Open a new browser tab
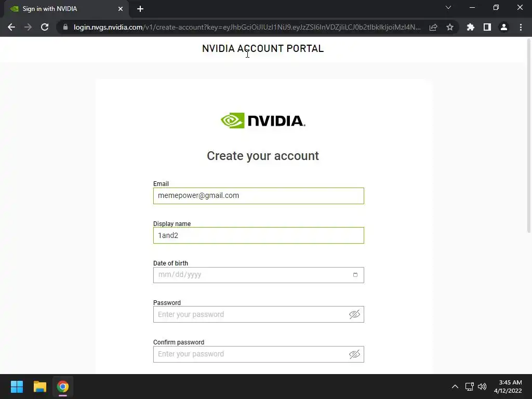This screenshot has width=532, height=399. point(140,9)
